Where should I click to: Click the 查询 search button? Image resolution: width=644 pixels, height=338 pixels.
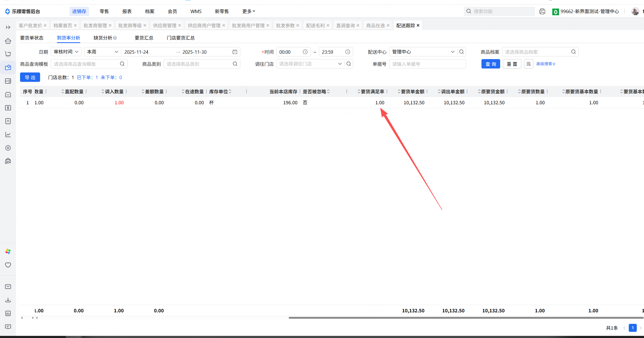[x=491, y=64]
